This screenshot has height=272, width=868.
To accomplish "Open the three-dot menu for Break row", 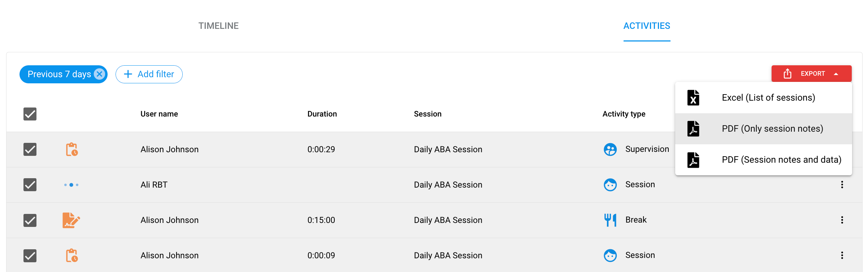I will [842, 220].
